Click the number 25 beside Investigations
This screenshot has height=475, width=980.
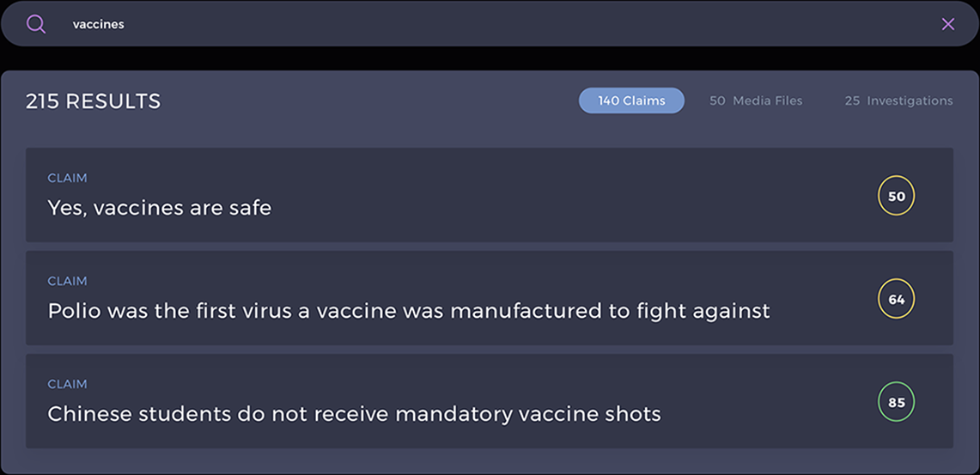pyautogui.click(x=853, y=100)
